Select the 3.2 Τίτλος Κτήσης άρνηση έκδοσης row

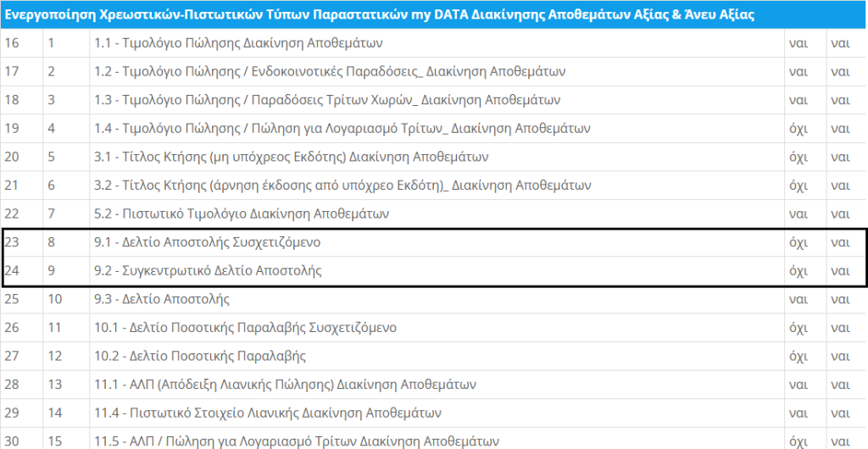pos(434,186)
